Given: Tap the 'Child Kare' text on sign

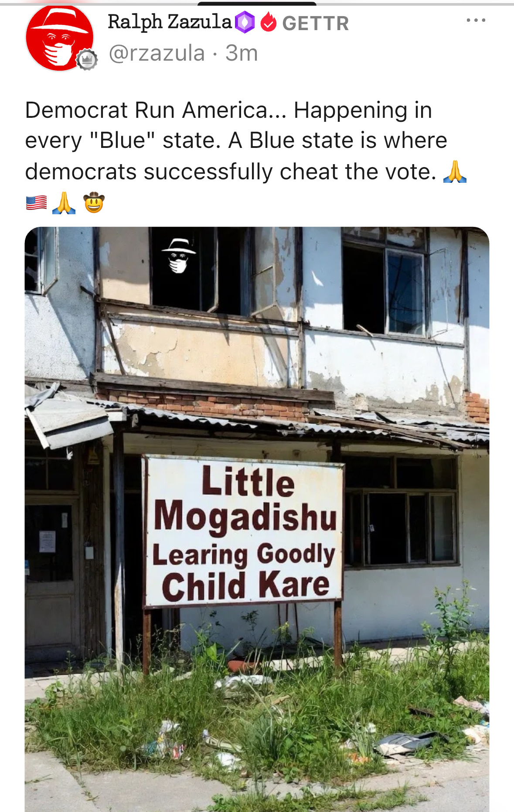Looking at the screenshot, I should point(245,585).
